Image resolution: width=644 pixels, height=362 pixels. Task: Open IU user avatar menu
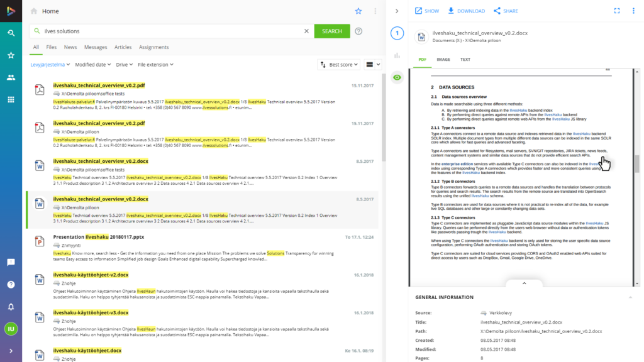point(11,329)
